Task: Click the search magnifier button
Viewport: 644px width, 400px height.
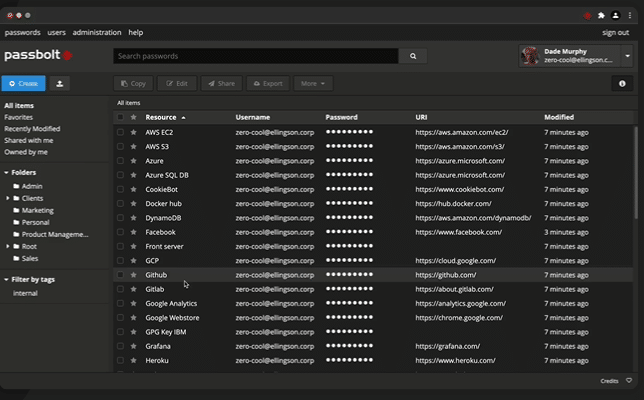Action: pos(413,56)
